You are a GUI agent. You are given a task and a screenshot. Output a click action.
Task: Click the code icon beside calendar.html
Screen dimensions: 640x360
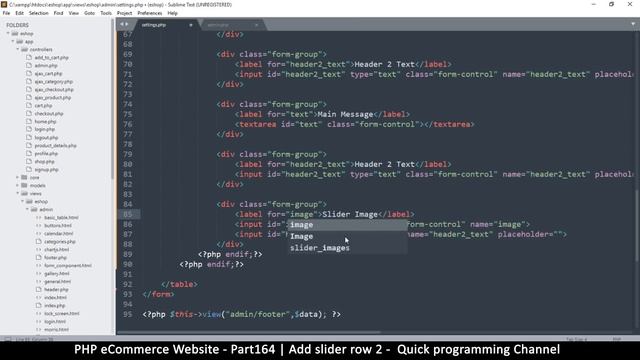click(39, 233)
